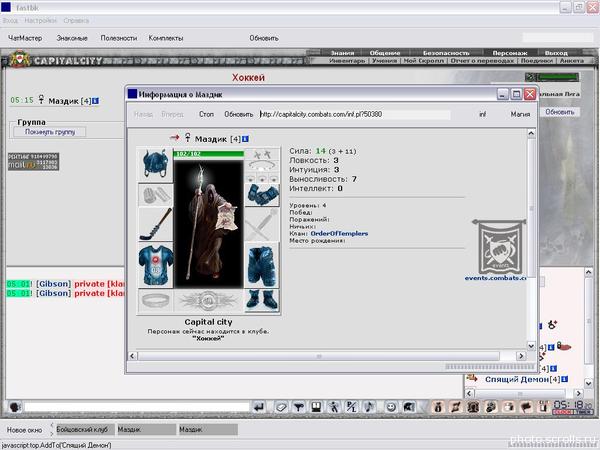This screenshot has width=600, height=450.
Task: Click the Новое окно button at bottom
Action: coord(24,430)
